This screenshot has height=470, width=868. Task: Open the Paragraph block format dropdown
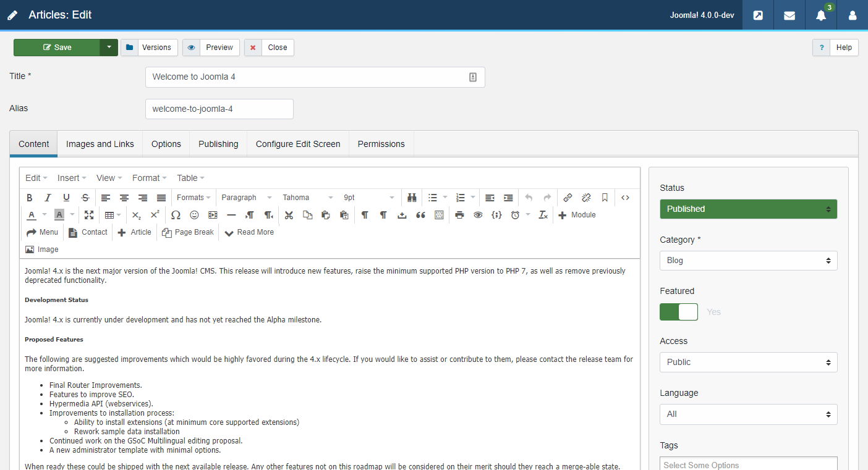[x=247, y=198]
